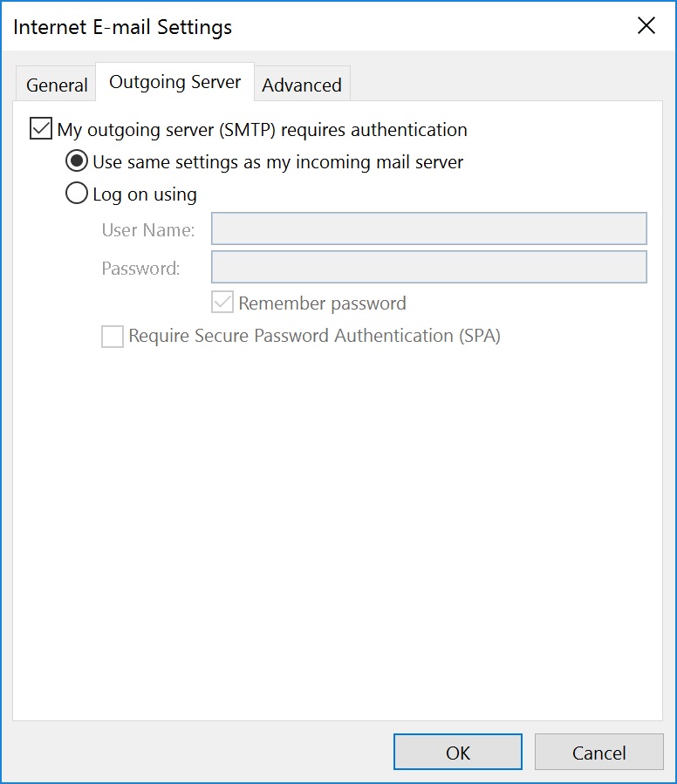Check the 'Remember password' box
This screenshot has height=784, width=677.
coord(222,303)
